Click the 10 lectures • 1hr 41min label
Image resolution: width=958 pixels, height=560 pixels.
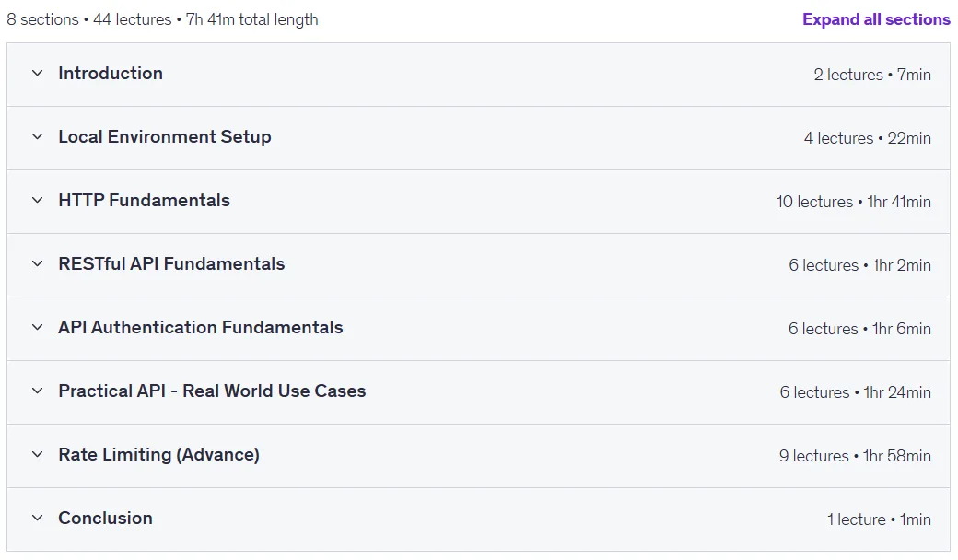(x=854, y=202)
